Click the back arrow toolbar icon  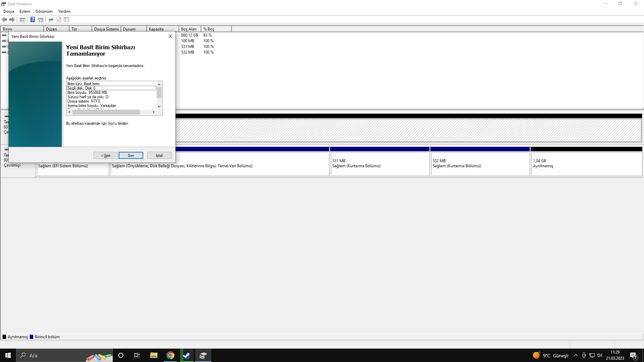click(x=4, y=19)
